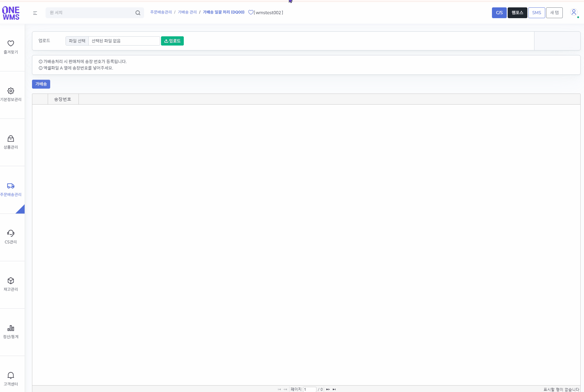
Task: Go to previous page pager icon
Action: click(x=285, y=389)
